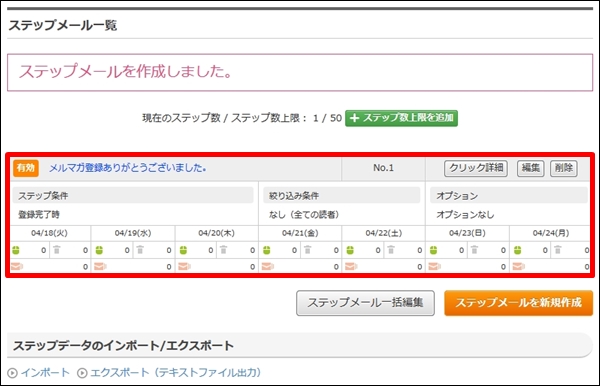600x386 pixels.
Task: Click the trash icon under 04/20(木)
Action: pos(223,250)
